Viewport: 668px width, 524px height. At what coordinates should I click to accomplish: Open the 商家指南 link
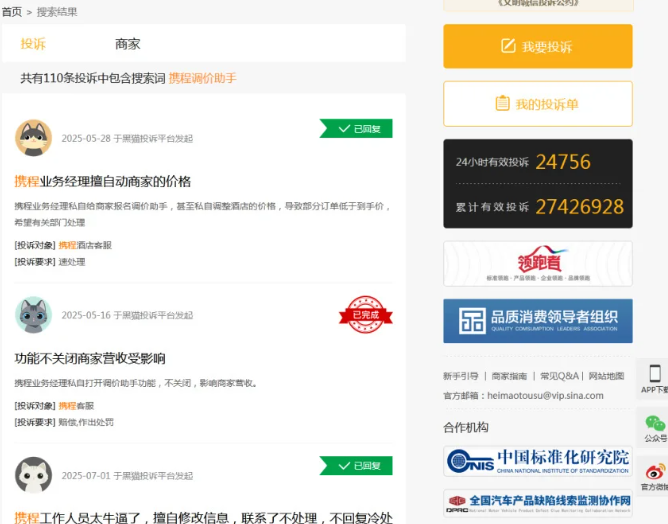509,376
